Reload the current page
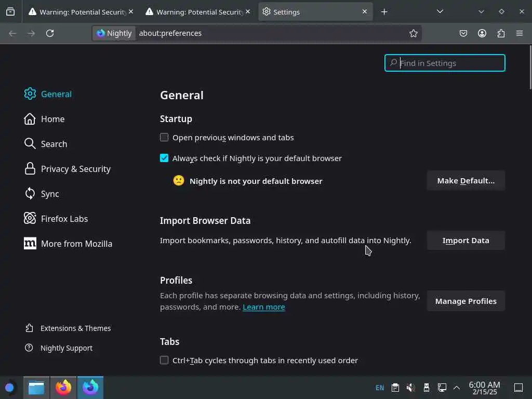 coord(50,33)
